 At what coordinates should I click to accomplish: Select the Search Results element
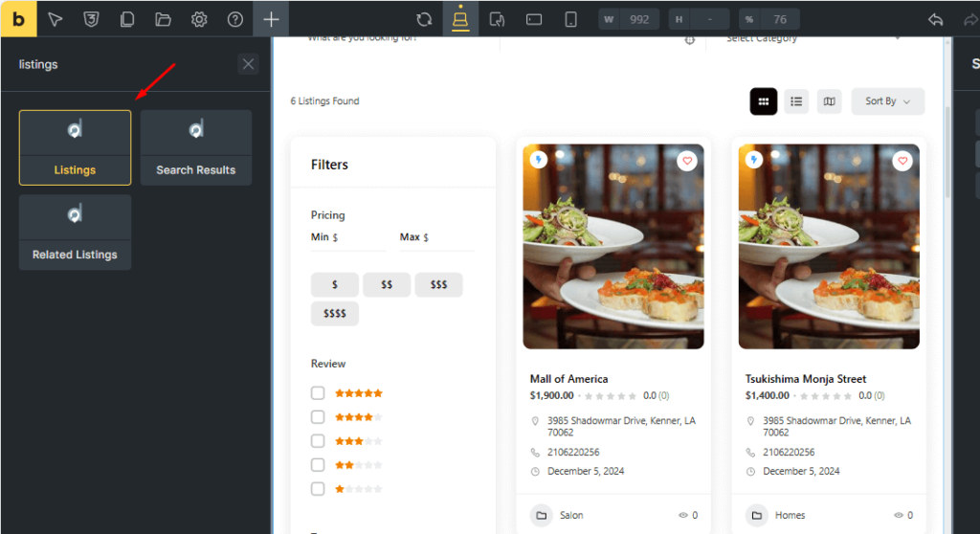tap(196, 147)
